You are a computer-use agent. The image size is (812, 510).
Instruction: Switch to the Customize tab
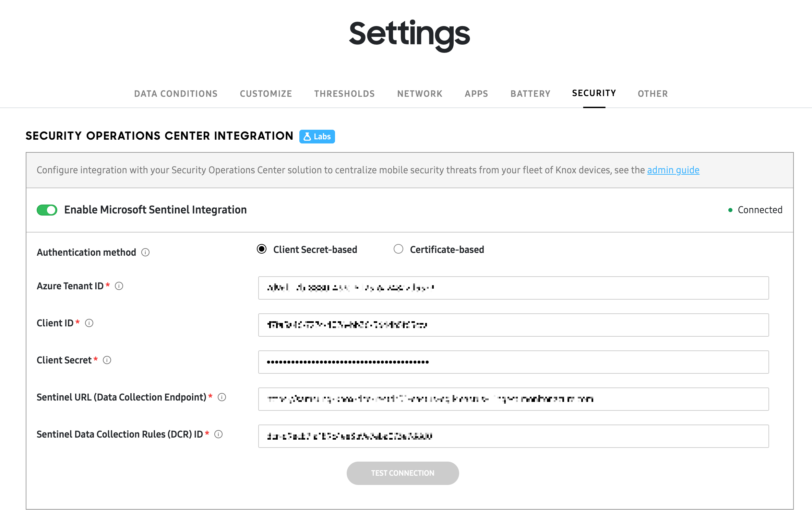266,94
